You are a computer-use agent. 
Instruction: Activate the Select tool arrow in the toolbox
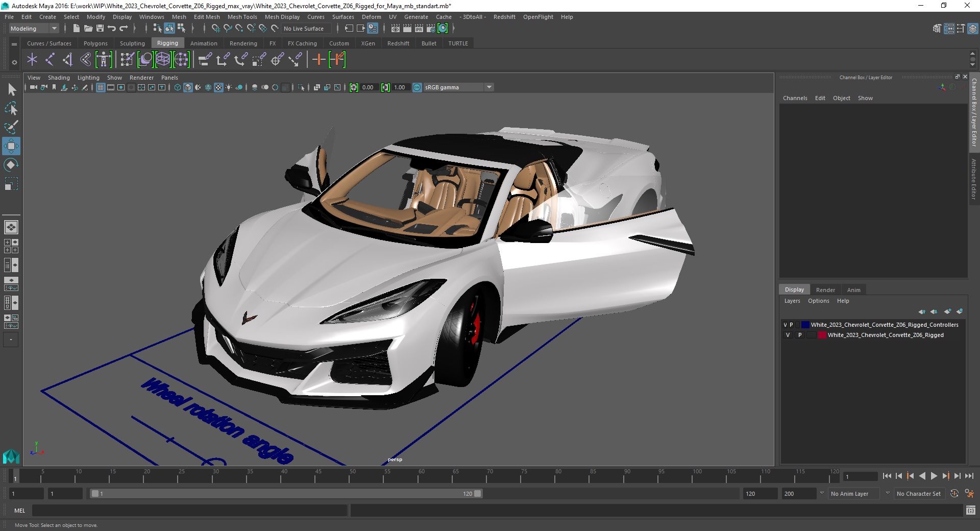click(11, 90)
